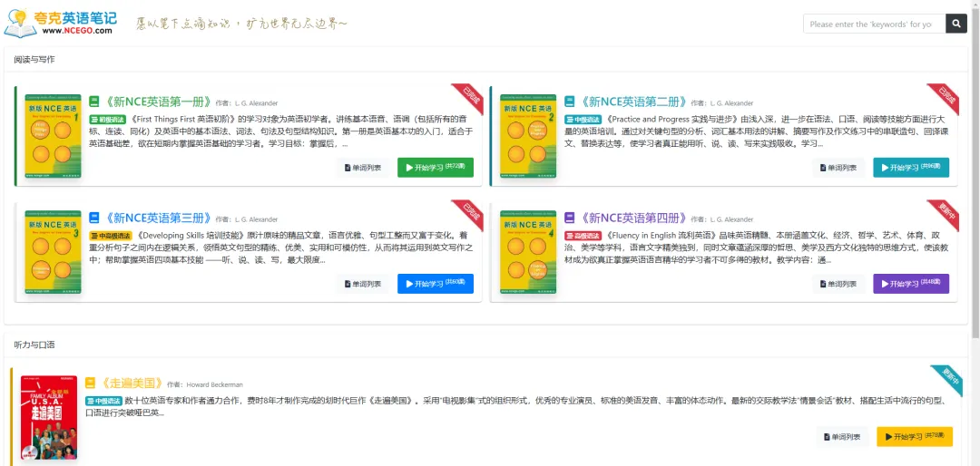Open the 新NCE英语第一册 title link
This screenshot has height=466, width=980.
158,102
